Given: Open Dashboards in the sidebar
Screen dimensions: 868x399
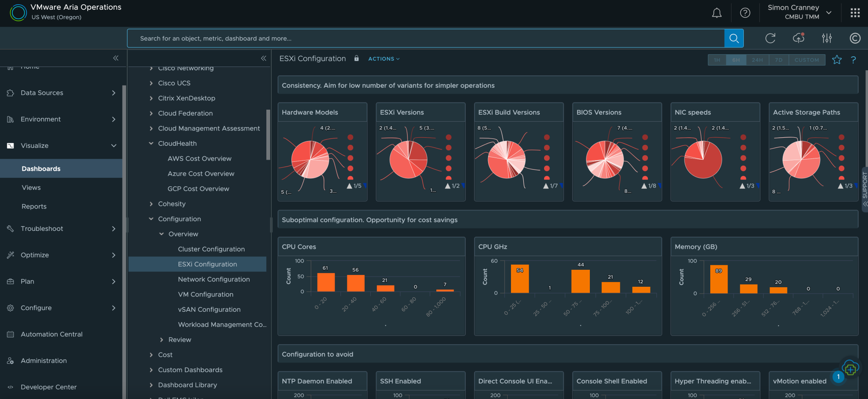Looking at the screenshot, I should pos(61,169).
